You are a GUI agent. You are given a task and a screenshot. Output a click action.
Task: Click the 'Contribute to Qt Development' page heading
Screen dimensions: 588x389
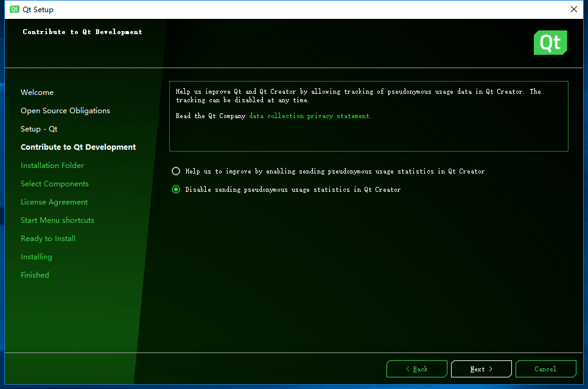(x=83, y=32)
